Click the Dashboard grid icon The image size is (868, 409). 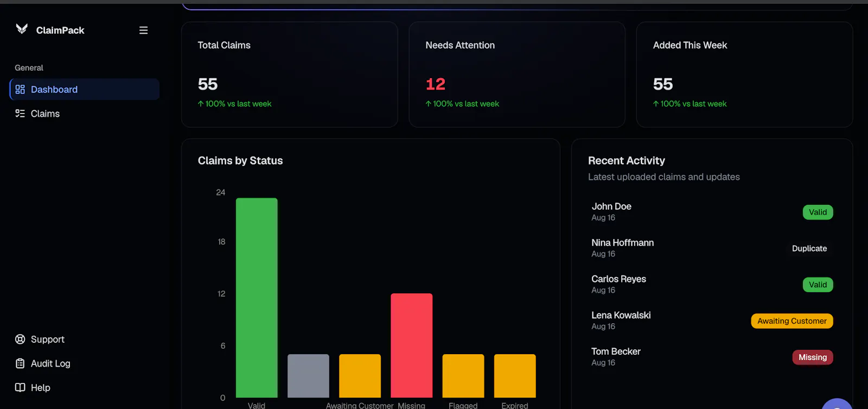20,90
